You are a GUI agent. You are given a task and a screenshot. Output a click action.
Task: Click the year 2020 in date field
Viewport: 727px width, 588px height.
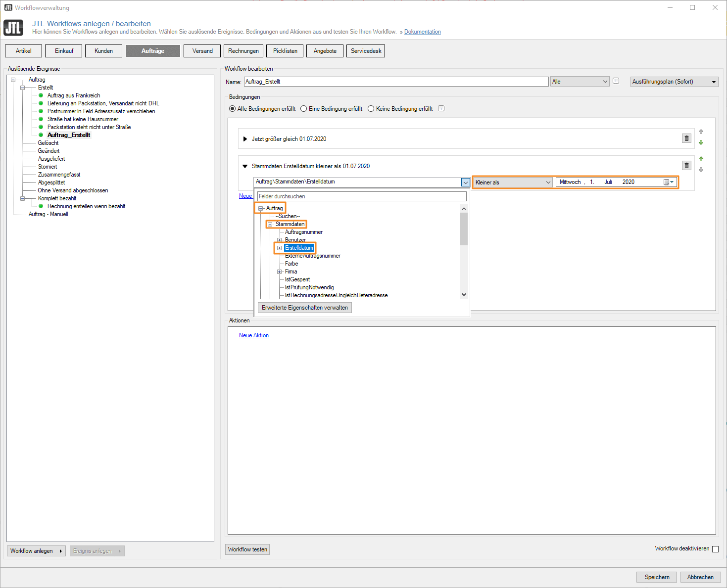pos(629,182)
